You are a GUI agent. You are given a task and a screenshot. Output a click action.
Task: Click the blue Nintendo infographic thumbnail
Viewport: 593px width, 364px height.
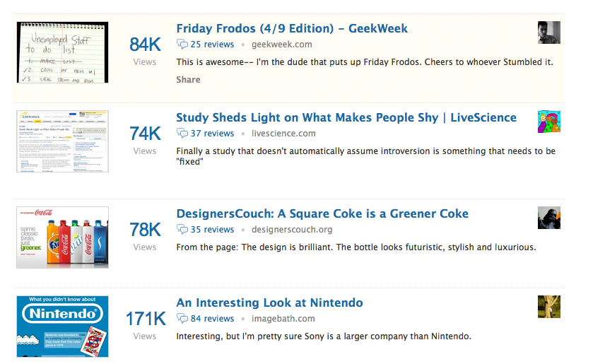[x=62, y=327]
